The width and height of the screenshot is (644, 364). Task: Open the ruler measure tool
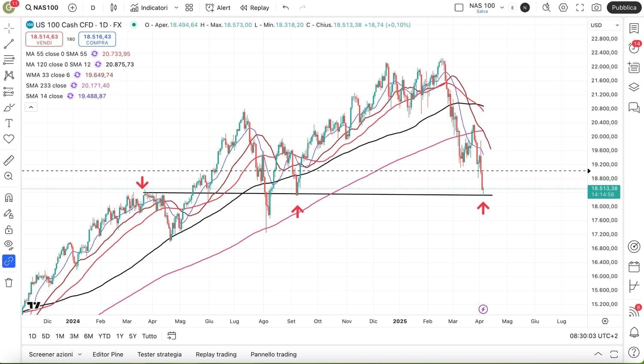click(x=9, y=160)
